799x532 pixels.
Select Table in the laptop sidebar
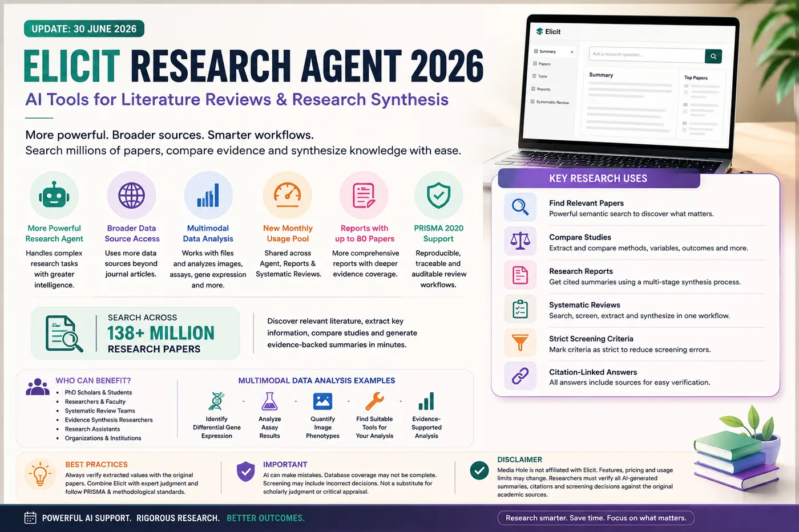pos(540,76)
